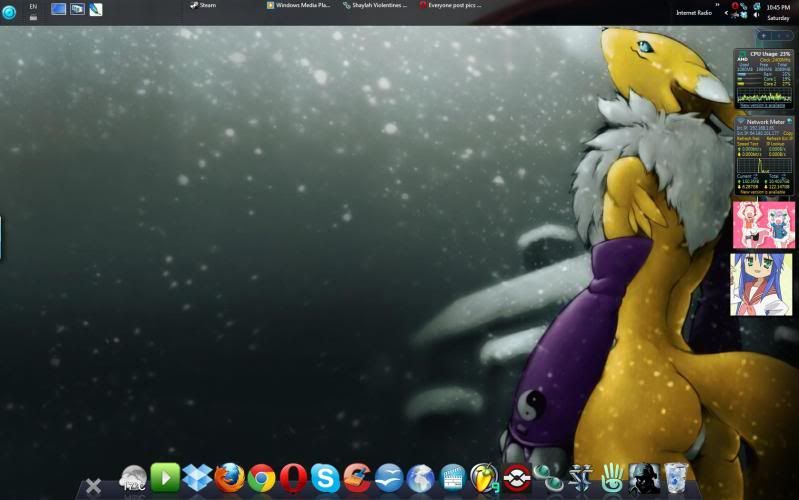Screen dimensions: 799x500
Task: Click the plus button on gadget control
Action: (763, 36)
